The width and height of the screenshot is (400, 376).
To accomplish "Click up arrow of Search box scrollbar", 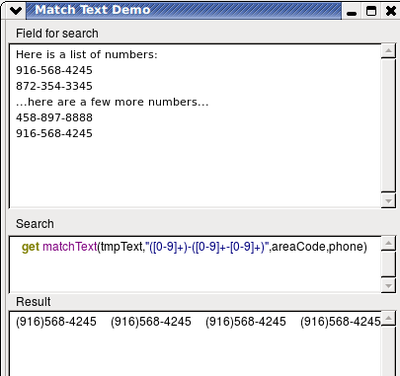I will 388,243.
